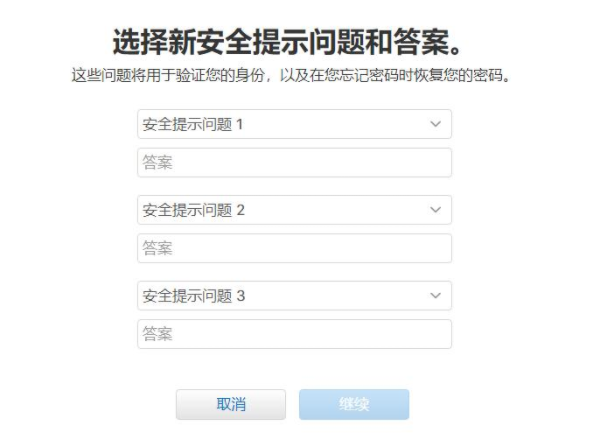Click the third 答案 placeholder text
606x444 pixels.
tap(158, 334)
